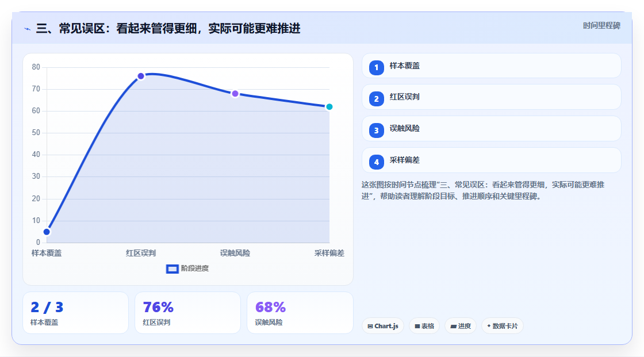Click the number 2 badge for 红区误判
This screenshot has height=357, width=644.
(376, 99)
